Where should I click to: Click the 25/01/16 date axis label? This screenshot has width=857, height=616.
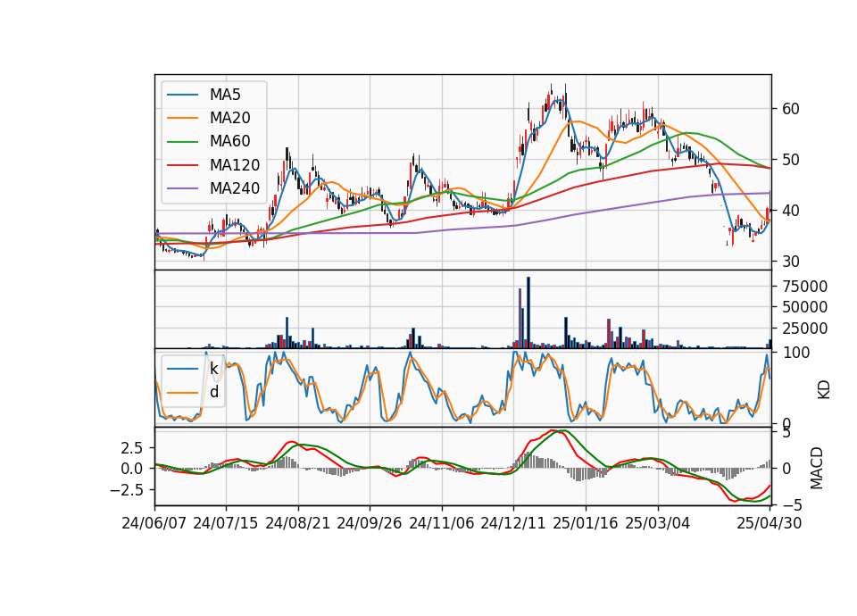tap(586, 523)
